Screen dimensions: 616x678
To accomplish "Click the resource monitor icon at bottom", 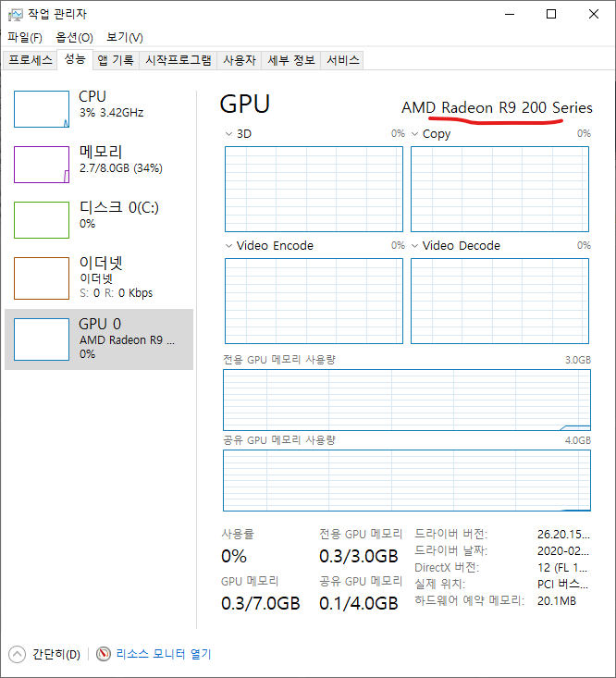I will tap(103, 654).
